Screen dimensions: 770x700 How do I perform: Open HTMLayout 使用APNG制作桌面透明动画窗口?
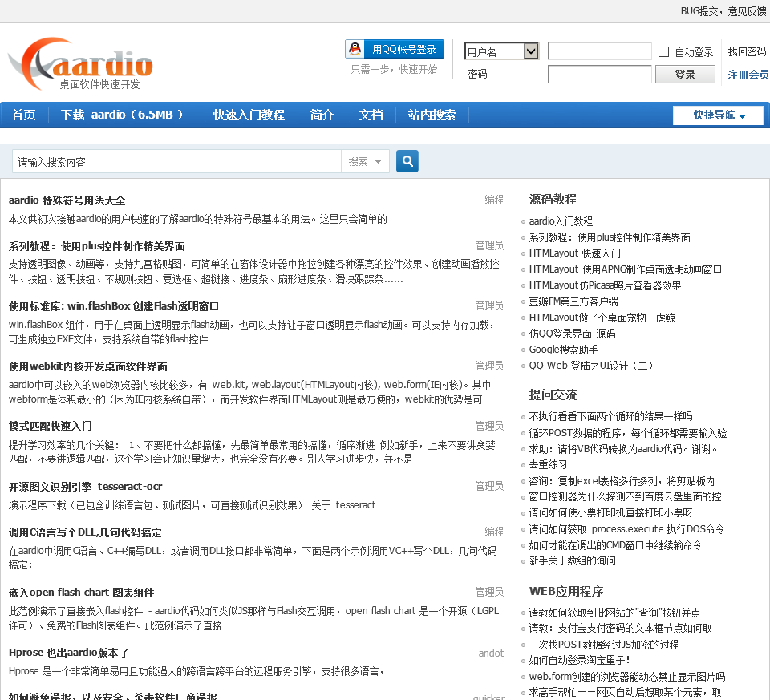click(x=625, y=269)
